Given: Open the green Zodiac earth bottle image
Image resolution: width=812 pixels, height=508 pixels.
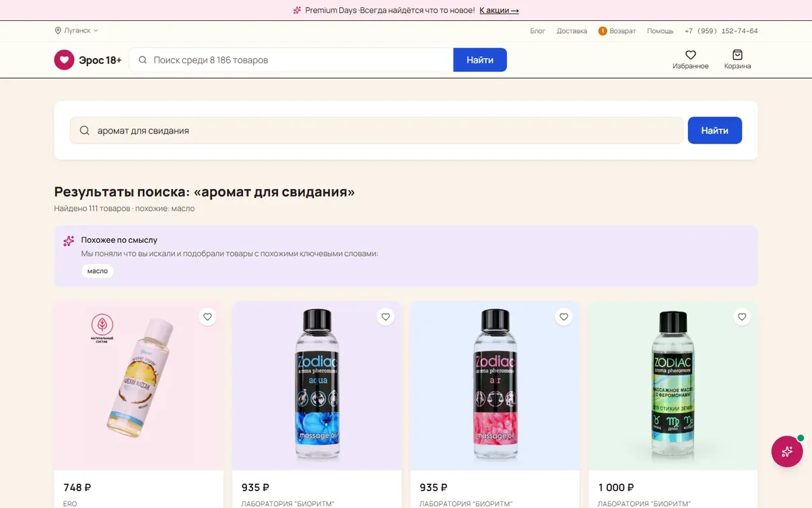Looking at the screenshot, I should [x=673, y=385].
